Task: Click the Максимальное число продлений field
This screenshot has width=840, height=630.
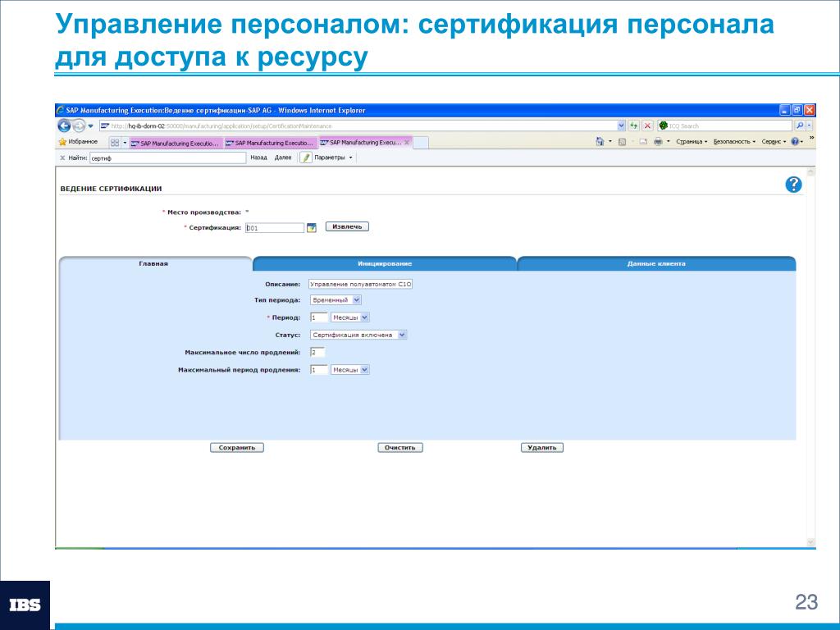Action: [x=317, y=353]
